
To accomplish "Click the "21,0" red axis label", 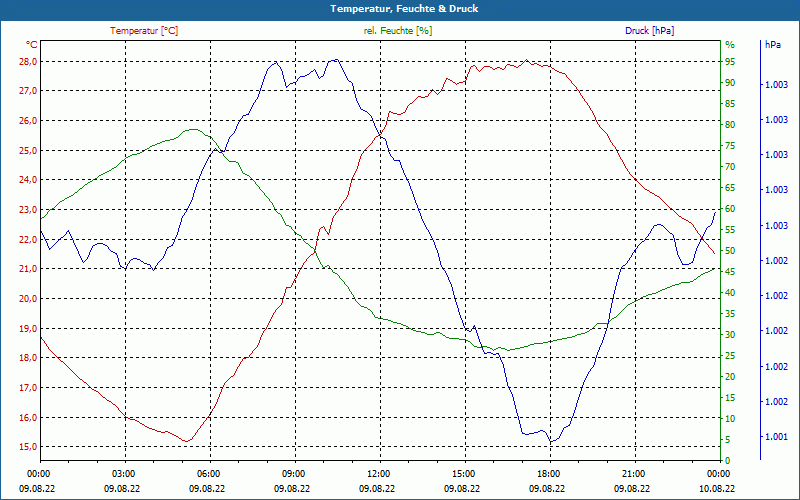I will pyautogui.click(x=28, y=269).
